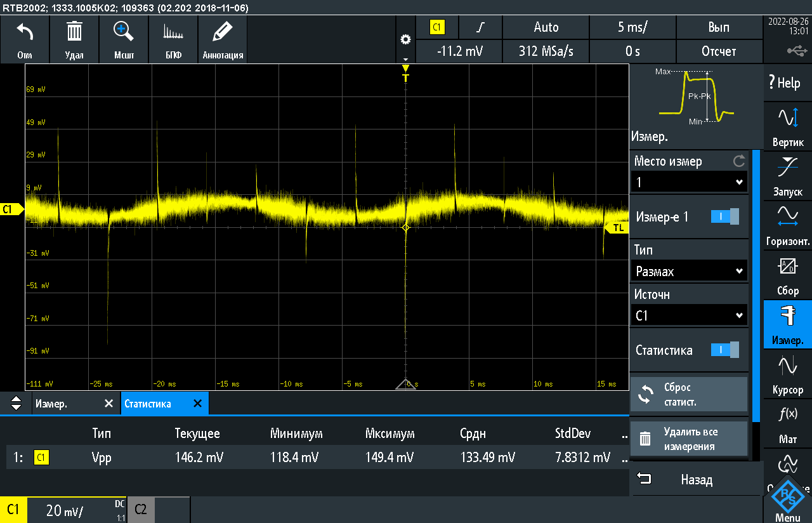The image size is (812, 523).
Task: Open the Trigger (Запуск) settings
Action: (788, 175)
